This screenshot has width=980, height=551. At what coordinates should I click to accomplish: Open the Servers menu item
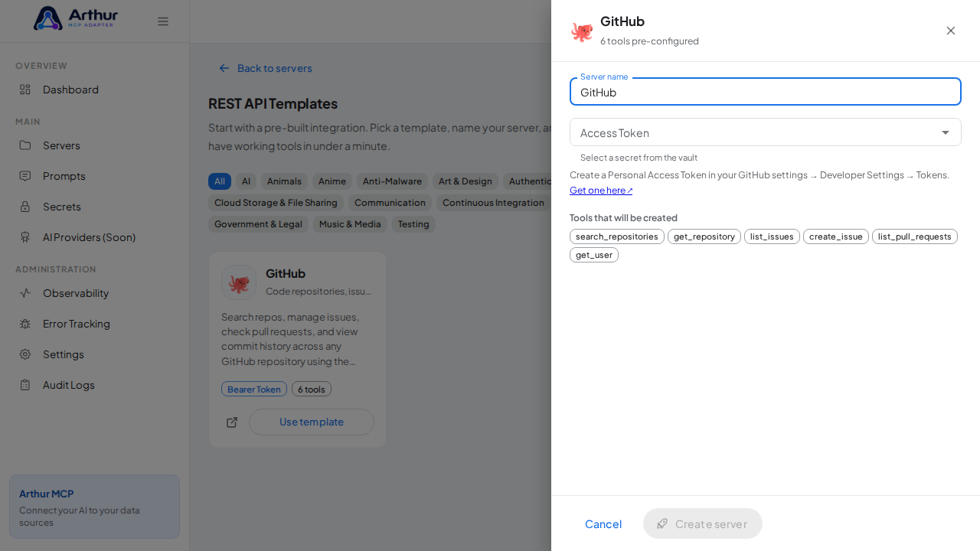coord(94,145)
